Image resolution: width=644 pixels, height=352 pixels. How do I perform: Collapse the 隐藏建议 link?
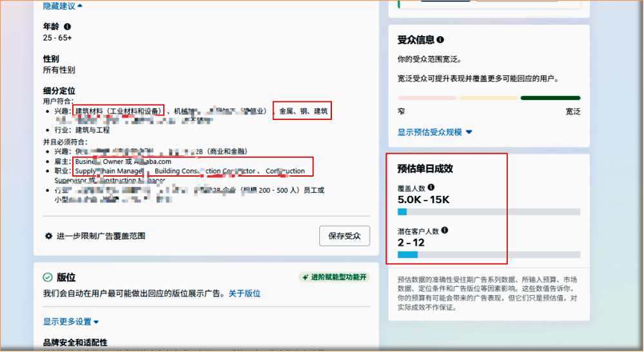[63, 6]
